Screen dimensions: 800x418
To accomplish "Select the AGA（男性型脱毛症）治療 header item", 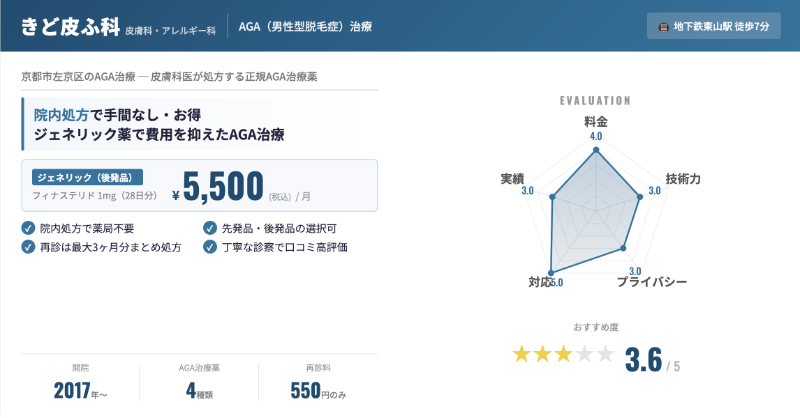I will 306,25.
